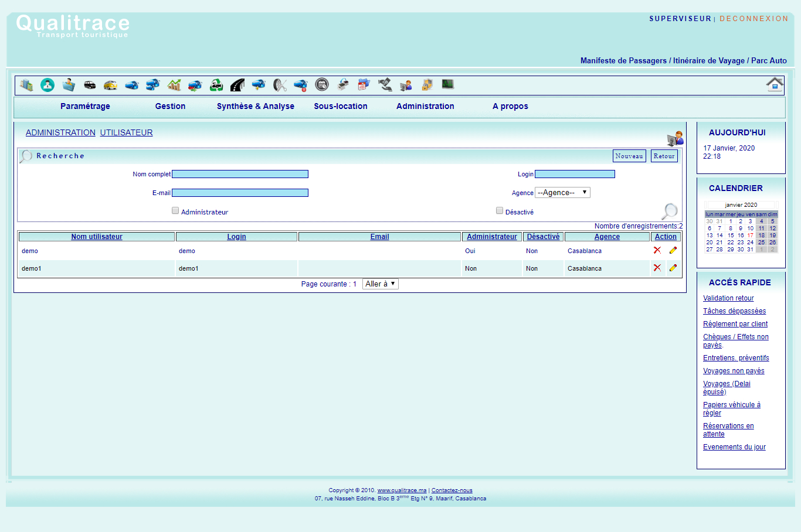The width and height of the screenshot is (801, 532).
Task: Click the buildings icon in the toolbar
Action: [x=26, y=85]
